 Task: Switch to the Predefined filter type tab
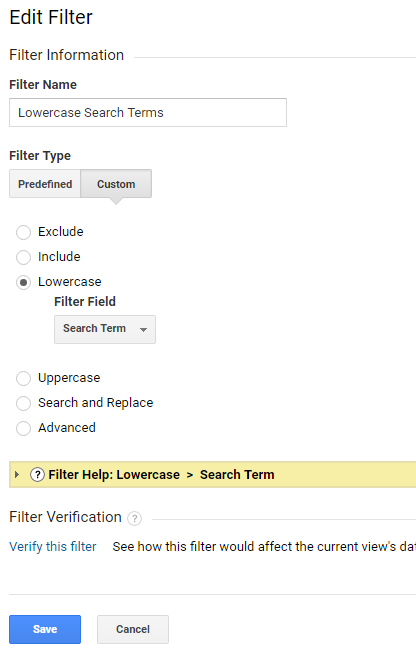point(45,184)
